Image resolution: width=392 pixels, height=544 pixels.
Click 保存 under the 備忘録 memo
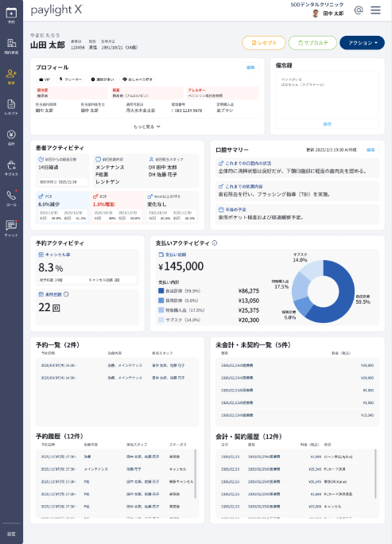click(x=327, y=124)
